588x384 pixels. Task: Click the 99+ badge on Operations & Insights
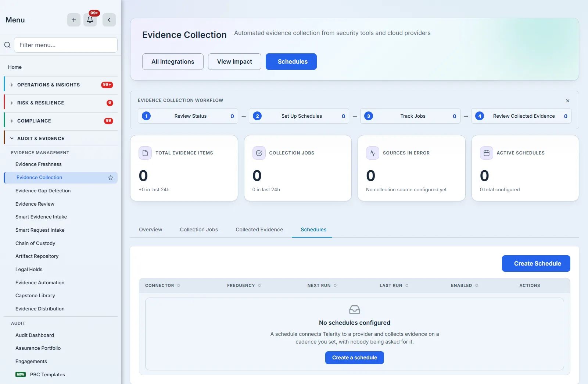coord(107,85)
